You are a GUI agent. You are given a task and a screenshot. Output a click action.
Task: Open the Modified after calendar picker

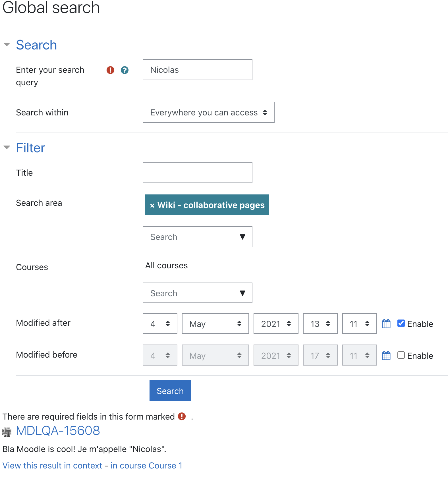point(386,324)
